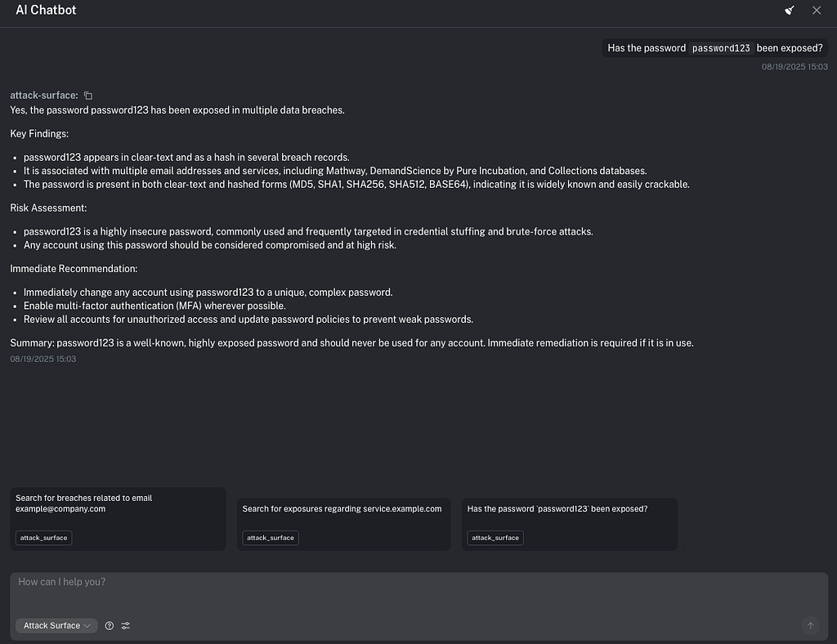Pick the password123 exposed suggestion card

569,509
